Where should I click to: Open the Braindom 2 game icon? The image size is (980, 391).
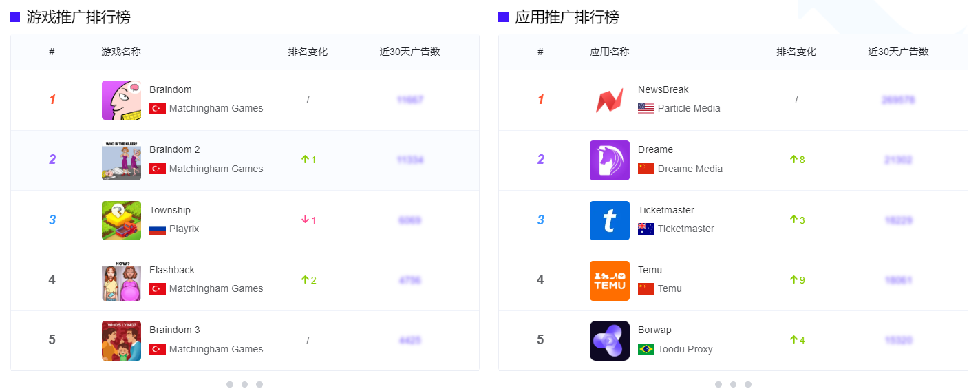click(121, 160)
